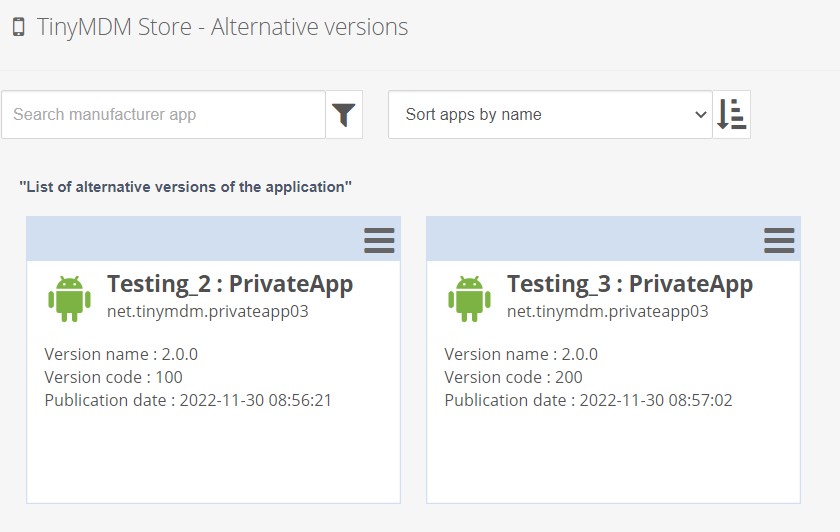
Task: Select the 'Testing_2 : PrivateApp' title
Action: tap(230, 284)
